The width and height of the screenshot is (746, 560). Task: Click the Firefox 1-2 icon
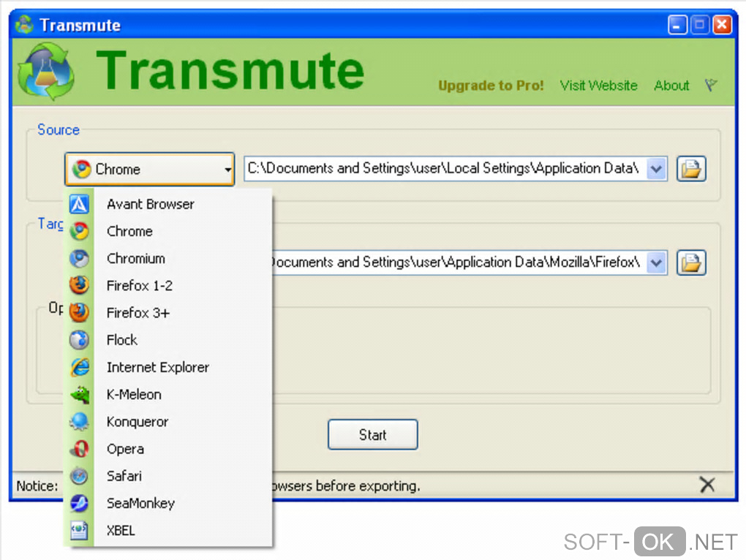pos(79,286)
